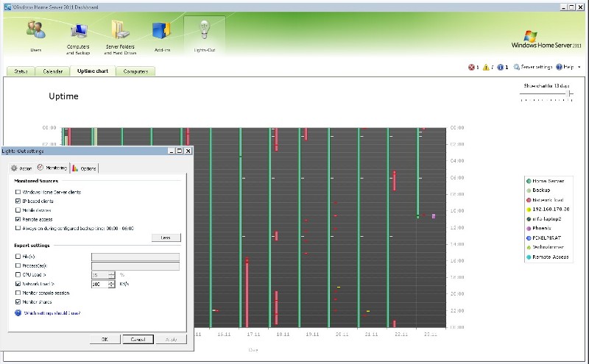Open the Users section
The image size is (589, 364).
[35, 36]
